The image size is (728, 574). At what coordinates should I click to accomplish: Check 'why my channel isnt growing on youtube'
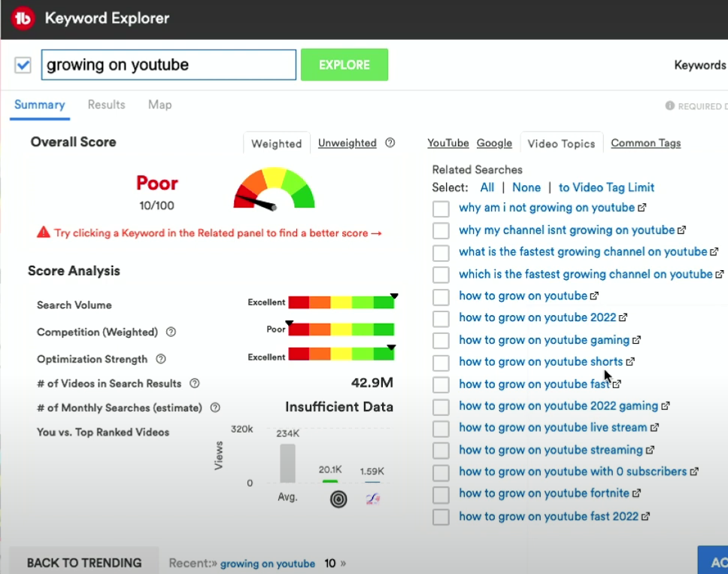coord(441,230)
